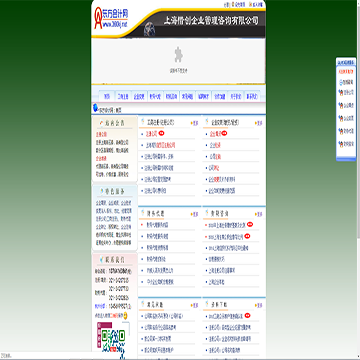Click the new badge beside first 财税咨询 item
360x360 pixels.
pyautogui.click(x=250, y=225)
